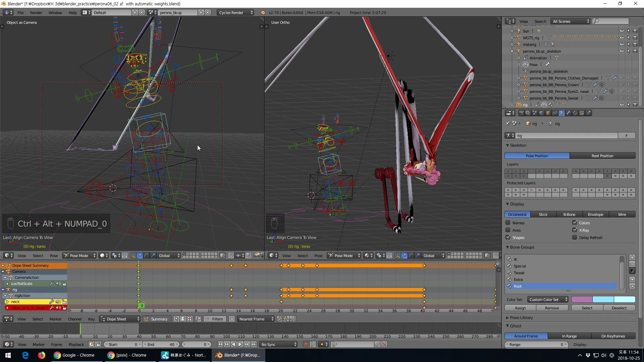Open the World properties tab
The height and width of the screenshot is (362, 644).
[x=541, y=113]
